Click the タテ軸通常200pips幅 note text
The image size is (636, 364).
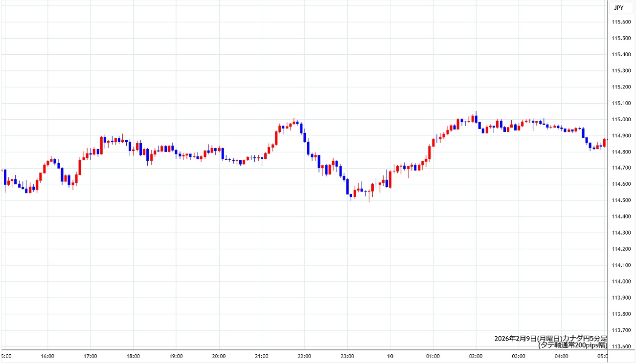[572, 345]
